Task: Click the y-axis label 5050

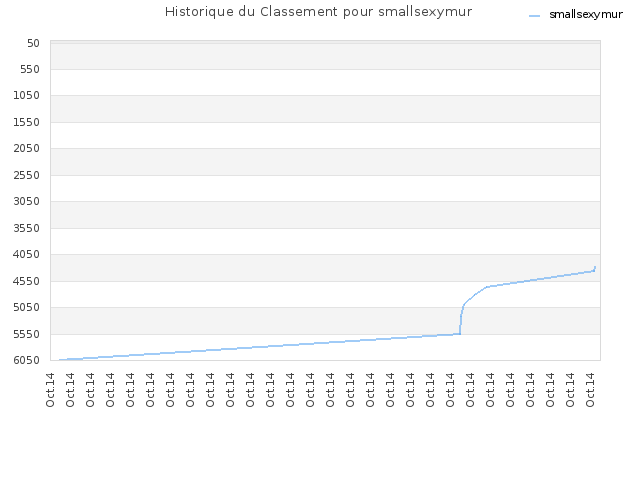Action: [27, 307]
